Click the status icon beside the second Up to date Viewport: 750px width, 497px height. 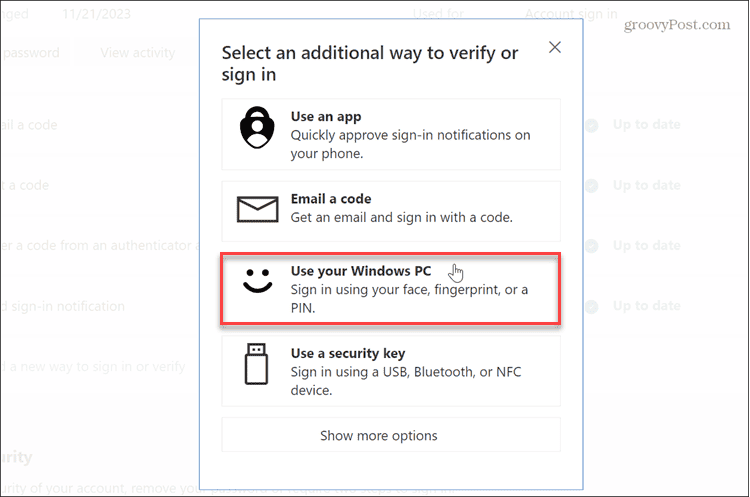click(x=592, y=186)
